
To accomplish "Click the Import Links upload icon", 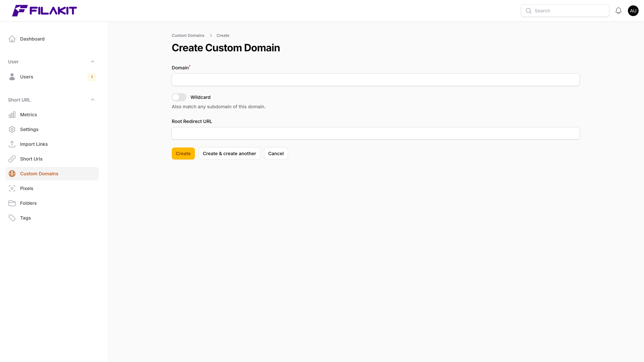I will tap(12, 144).
